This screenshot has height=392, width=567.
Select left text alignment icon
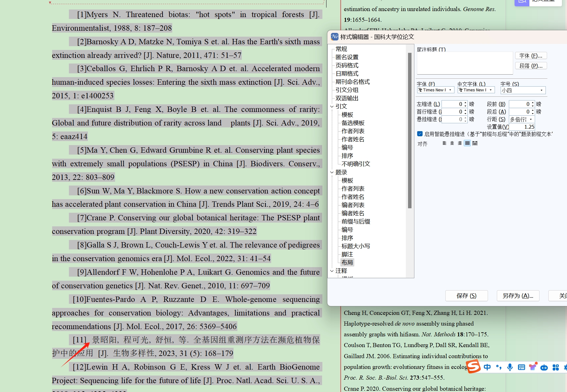tap(444, 143)
